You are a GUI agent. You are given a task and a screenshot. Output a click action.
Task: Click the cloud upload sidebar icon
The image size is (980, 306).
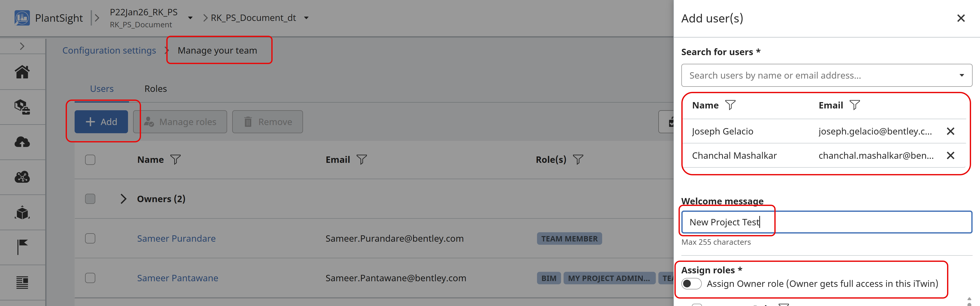(22, 142)
